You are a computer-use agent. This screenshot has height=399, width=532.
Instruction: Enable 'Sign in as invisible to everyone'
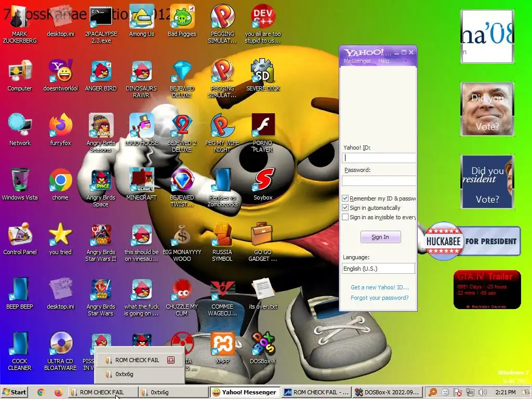click(x=345, y=217)
